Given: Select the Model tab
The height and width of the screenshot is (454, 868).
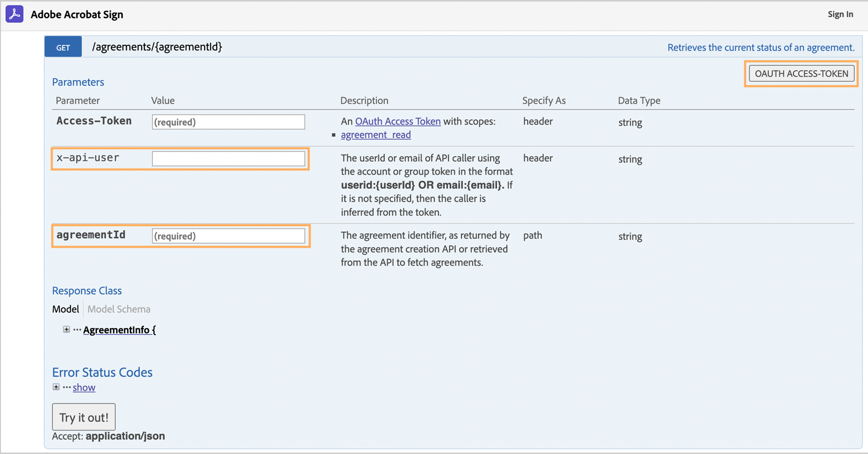Looking at the screenshot, I should pyautogui.click(x=65, y=309).
